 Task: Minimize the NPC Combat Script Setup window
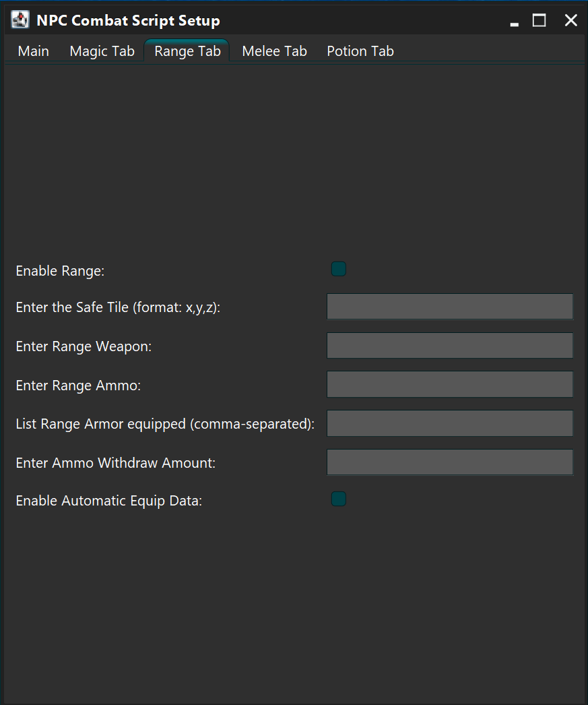(515, 21)
